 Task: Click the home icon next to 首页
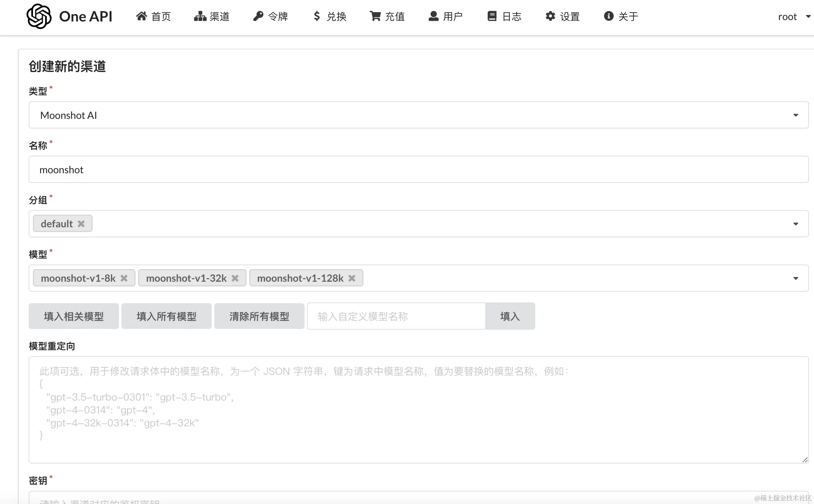coord(142,16)
